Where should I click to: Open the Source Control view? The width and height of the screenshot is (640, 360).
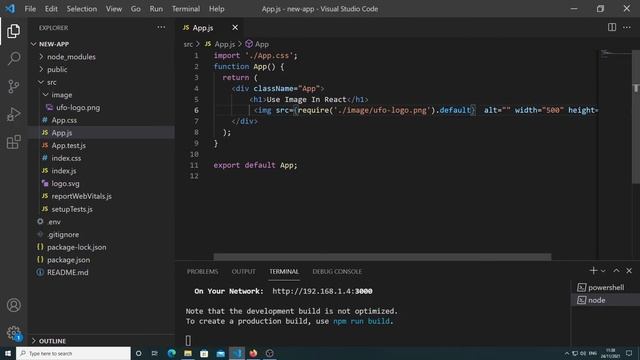[x=13, y=86]
